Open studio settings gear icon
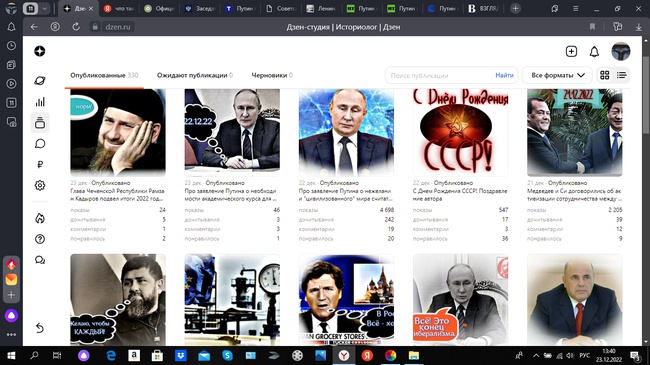 40,185
